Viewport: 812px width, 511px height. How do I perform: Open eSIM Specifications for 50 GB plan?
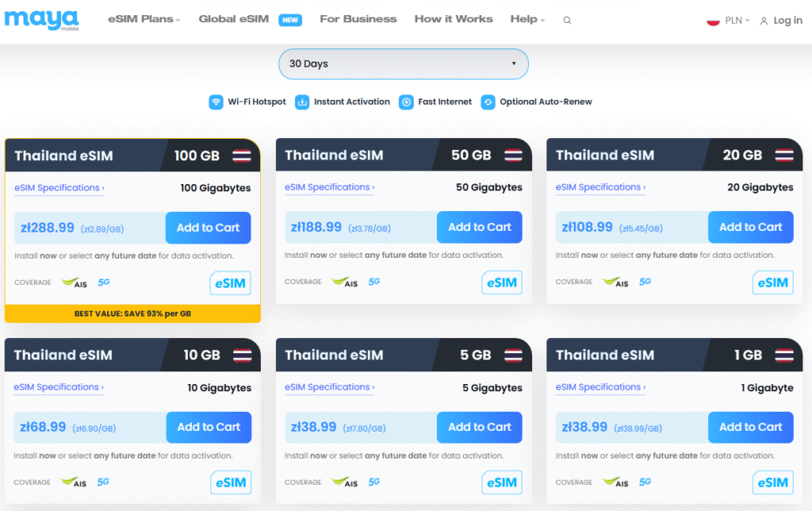[x=329, y=187]
